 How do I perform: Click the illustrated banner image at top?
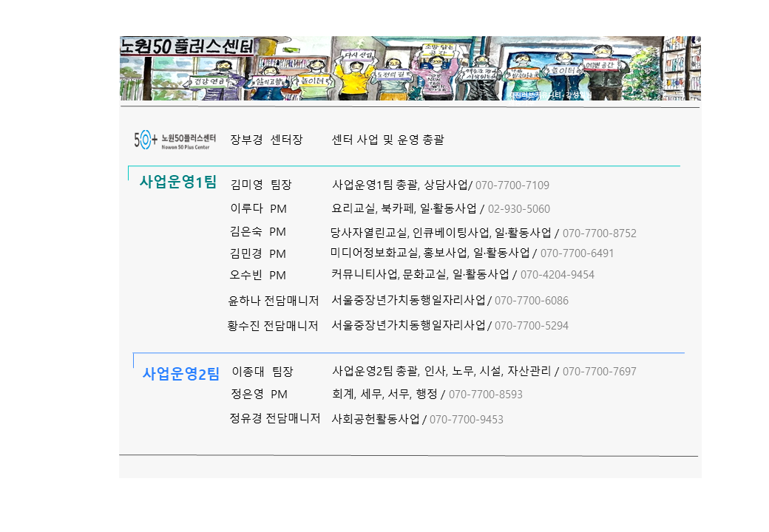410,68
